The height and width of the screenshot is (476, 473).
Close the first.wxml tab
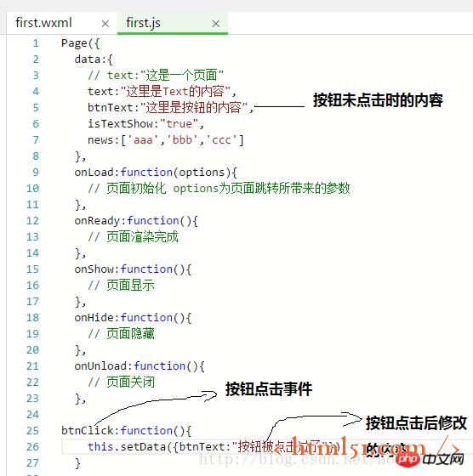[x=105, y=24]
